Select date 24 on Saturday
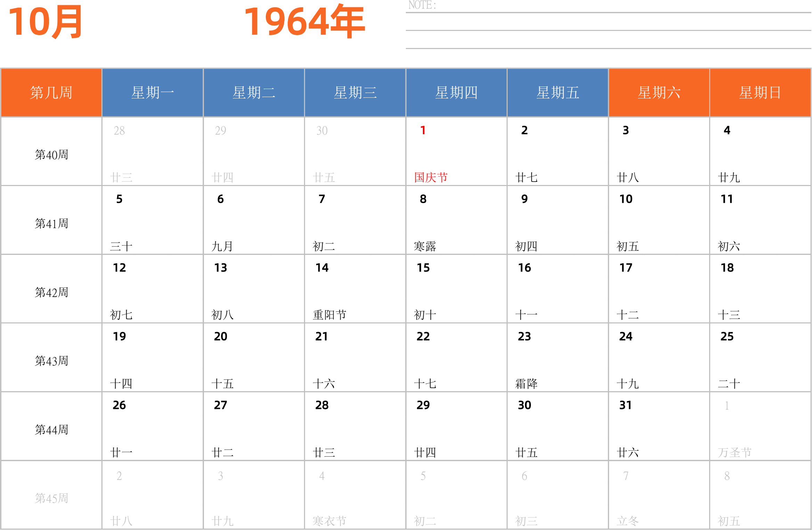Screen dimensions: 812x530 tap(626, 336)
